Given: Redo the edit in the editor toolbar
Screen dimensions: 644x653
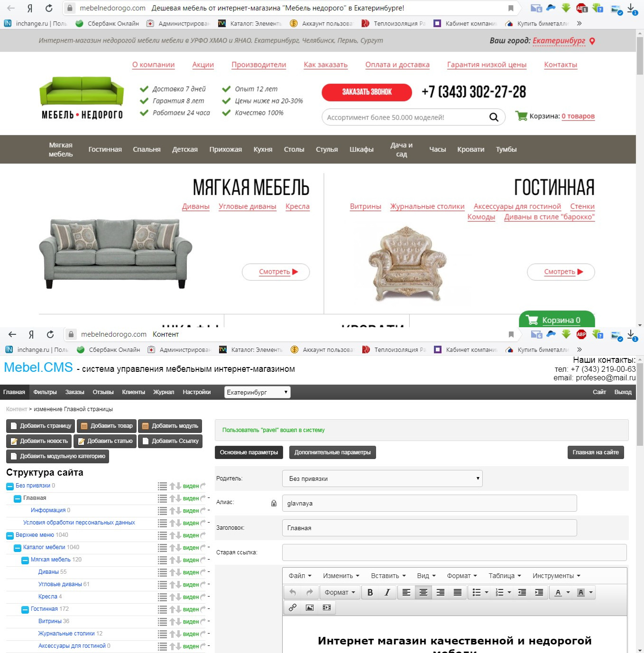Looking at the screenshot, I should click(309, 592).
